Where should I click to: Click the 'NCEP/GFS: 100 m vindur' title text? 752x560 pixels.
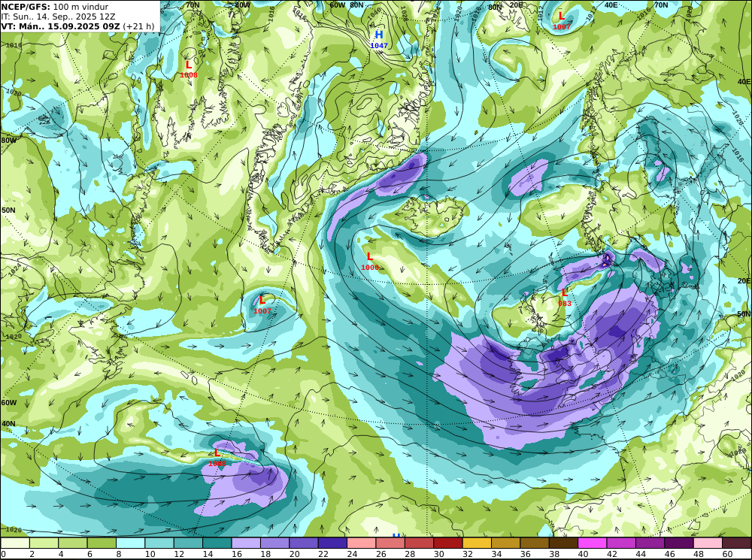pos(55,7)
